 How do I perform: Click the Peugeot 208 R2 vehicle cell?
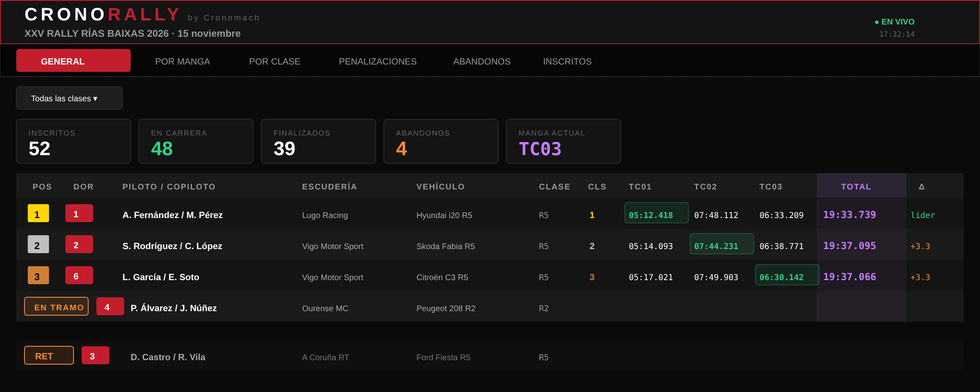click(x=446, y=308)
